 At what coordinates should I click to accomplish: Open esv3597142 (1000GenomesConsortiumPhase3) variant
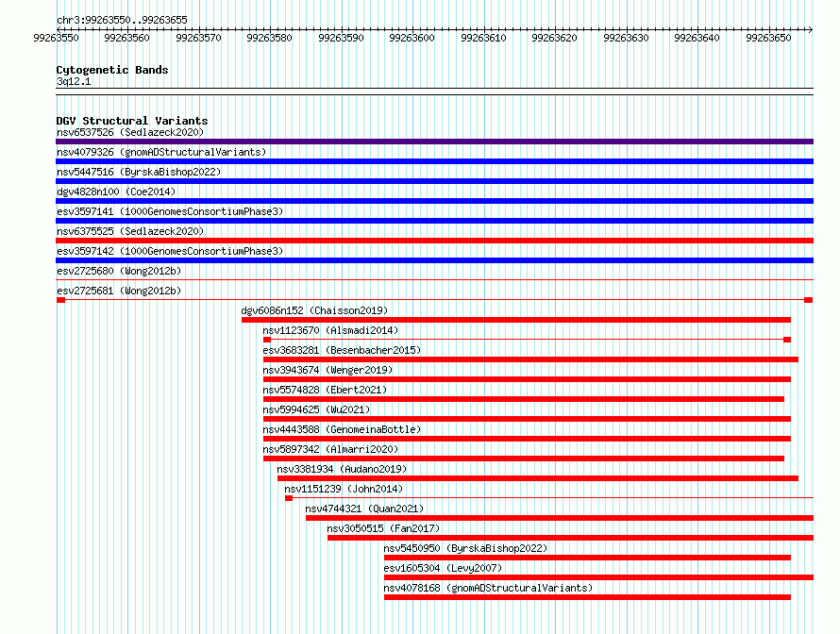click(170, 251)
